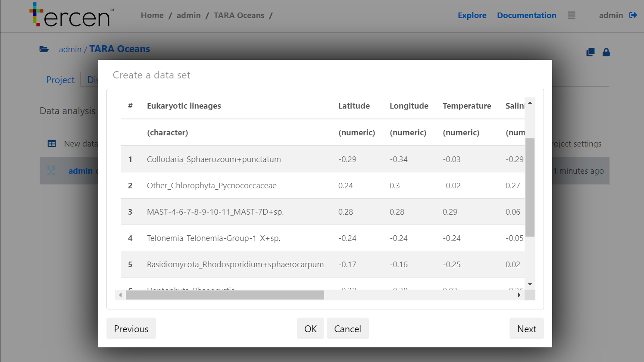644x362 pixels.
Task: Open TARA Oceans in the top breadcrumb
Action: pos(239,16)
